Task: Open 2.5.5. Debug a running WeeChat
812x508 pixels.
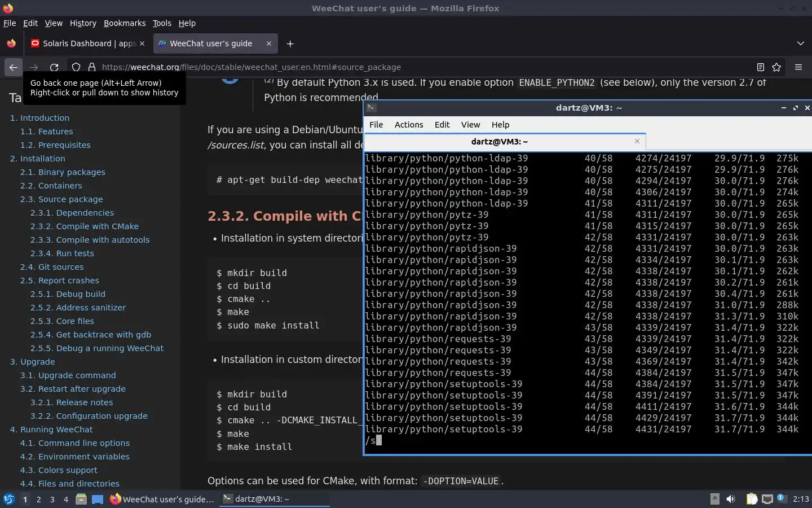Action: [97, 348]
